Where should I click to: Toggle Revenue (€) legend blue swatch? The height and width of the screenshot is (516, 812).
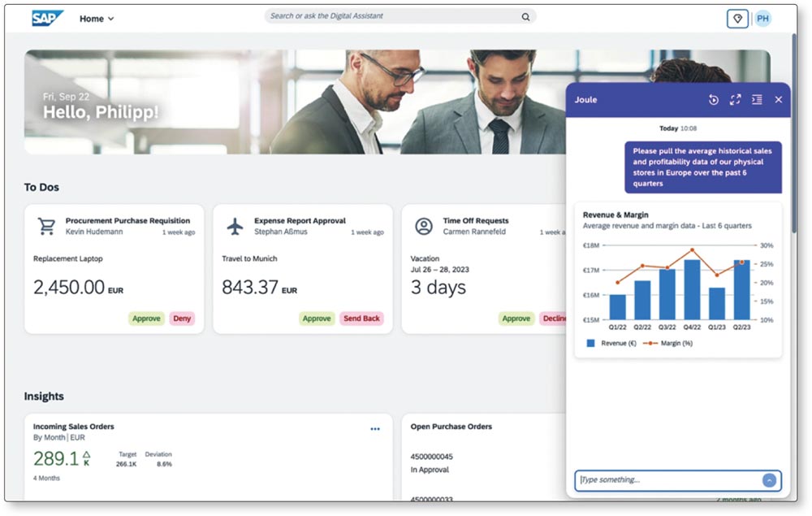tap(591, 344)
